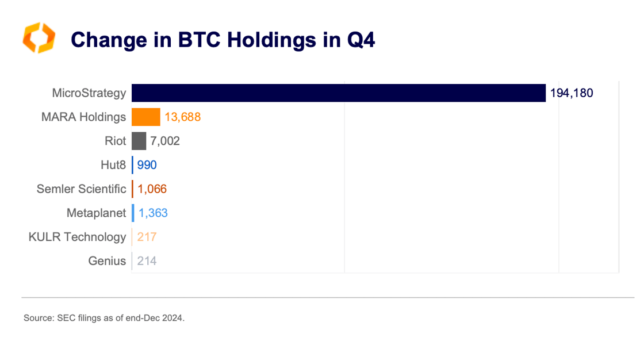The image size is (644, 341).
Task: Select the Semler Scientific axis label
Action: tap(81, 189)
